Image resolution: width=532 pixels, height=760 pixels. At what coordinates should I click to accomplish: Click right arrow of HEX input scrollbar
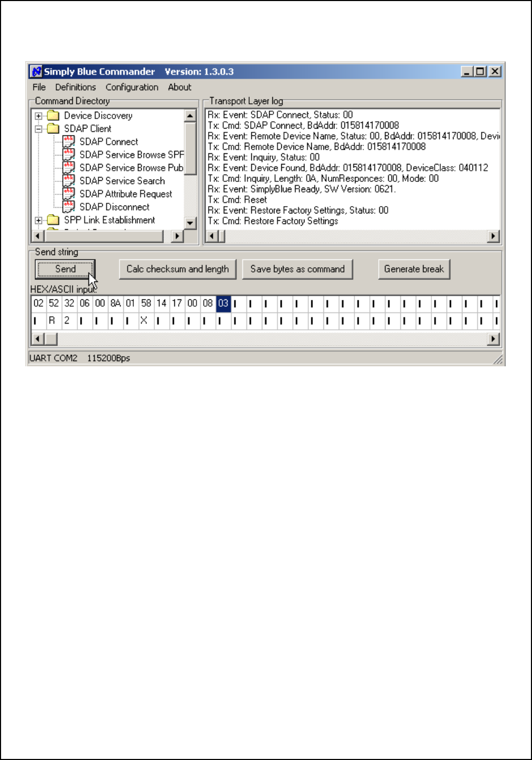pyautogui.click(x=493, y=338)
